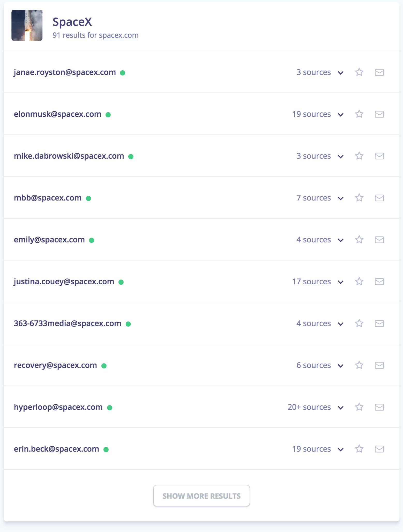Screen dimensions: 403x532
Task: Click mail icon for erin.beck@spacex.com
Action: tap(379, 449)
